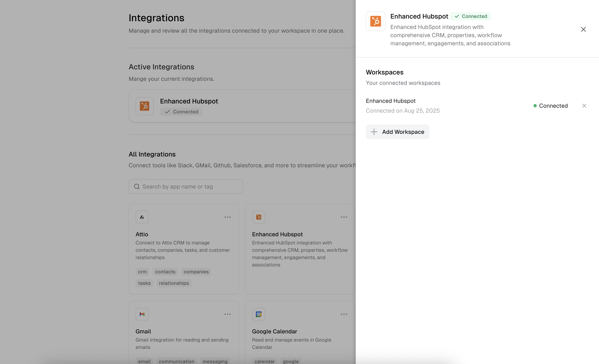This screenshot has height=364, width=599.
Task: Open Enhanced Hubspot card three-dot menu
Action: [x=344, y=217]
